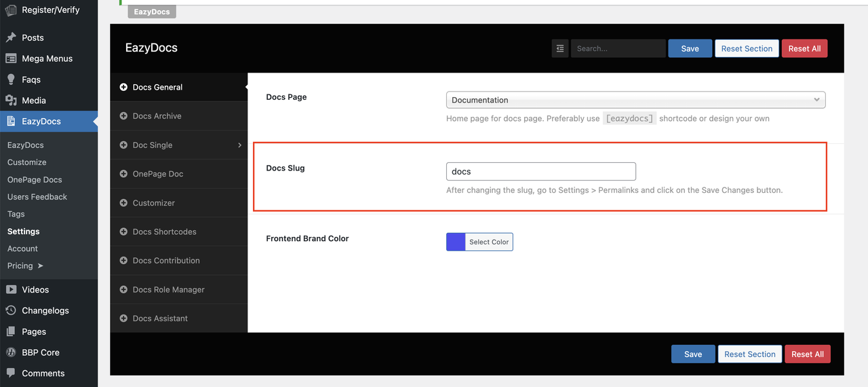Switch to the Customizer tab

coord(179,202)
